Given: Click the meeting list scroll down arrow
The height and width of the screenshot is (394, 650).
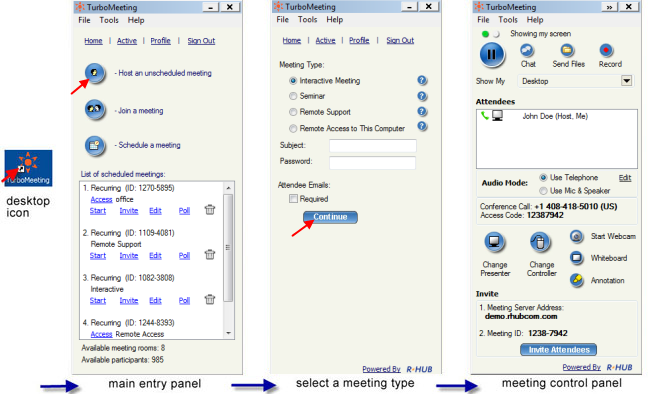Looking at the screenshot, I should pos(228,333).
